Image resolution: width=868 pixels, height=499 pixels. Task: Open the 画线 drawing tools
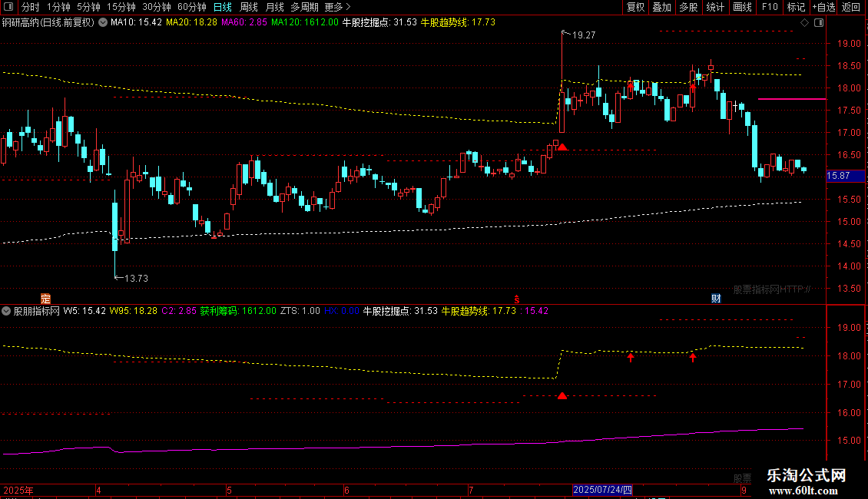click(x=742, y=7)
